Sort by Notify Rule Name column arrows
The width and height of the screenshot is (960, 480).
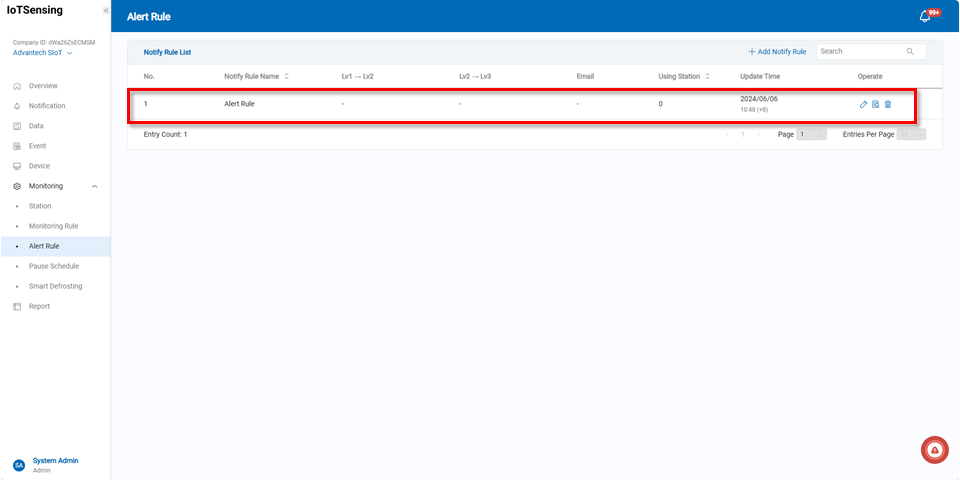point(287,76)
